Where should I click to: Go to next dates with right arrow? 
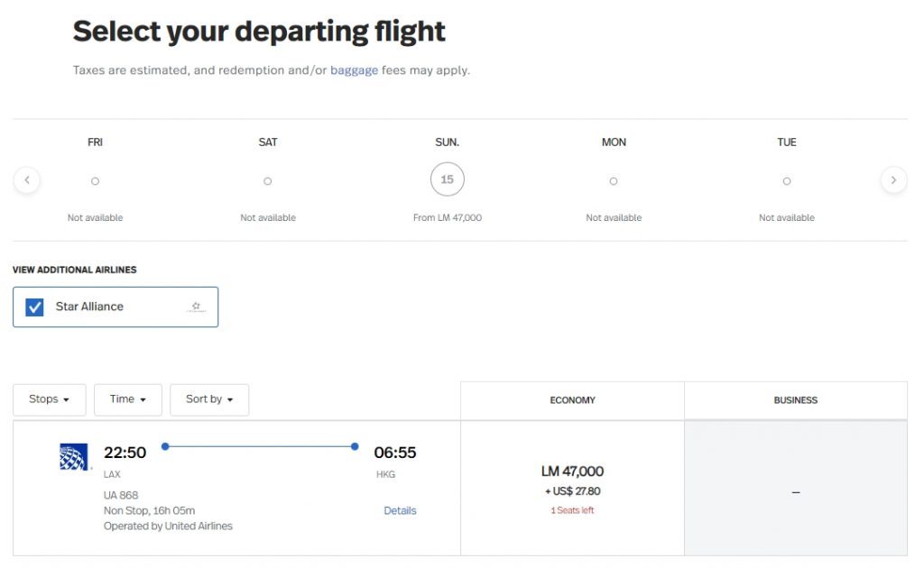click(893, 180)
